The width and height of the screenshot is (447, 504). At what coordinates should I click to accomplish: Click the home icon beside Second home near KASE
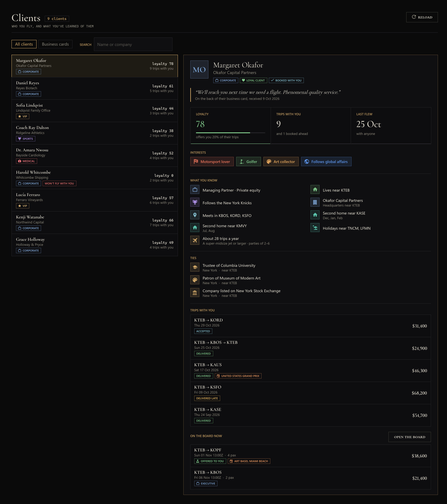[315, 215]
